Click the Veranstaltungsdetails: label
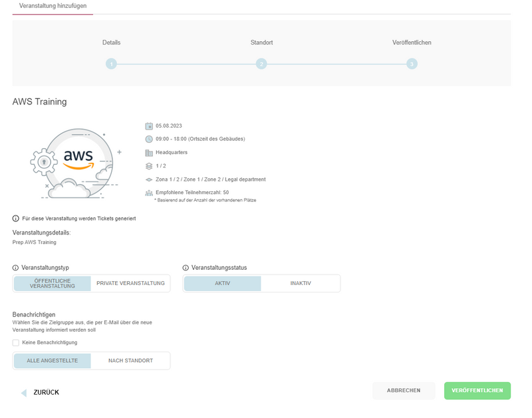 41,233
